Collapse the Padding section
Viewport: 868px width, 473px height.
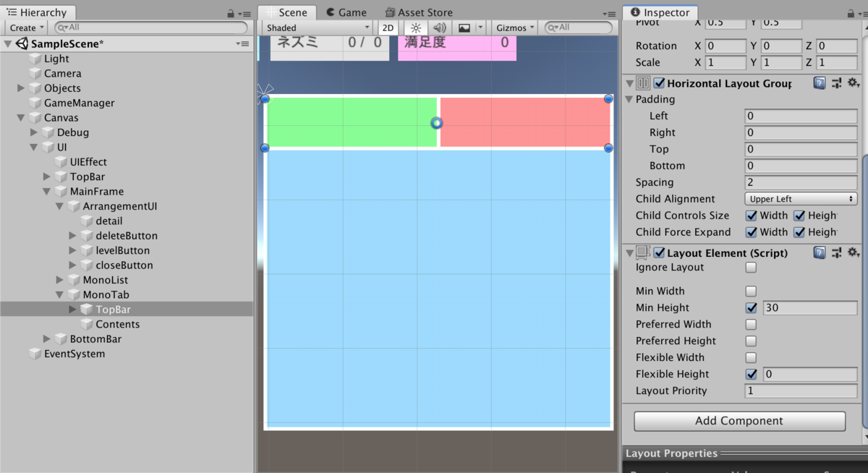629,99
